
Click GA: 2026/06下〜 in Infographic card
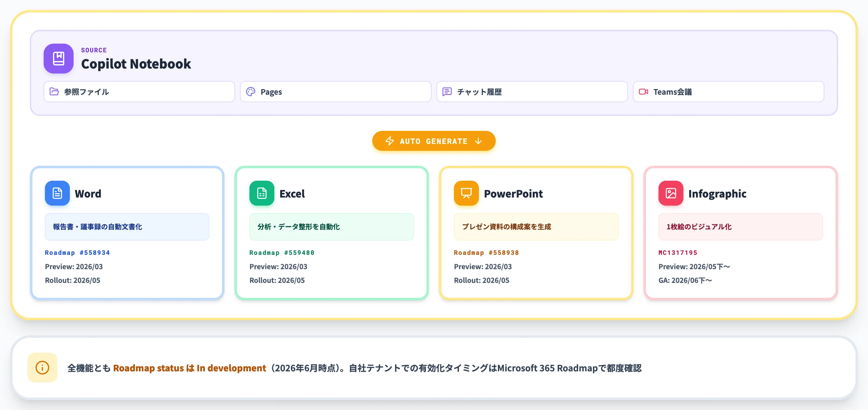[685, 280]
